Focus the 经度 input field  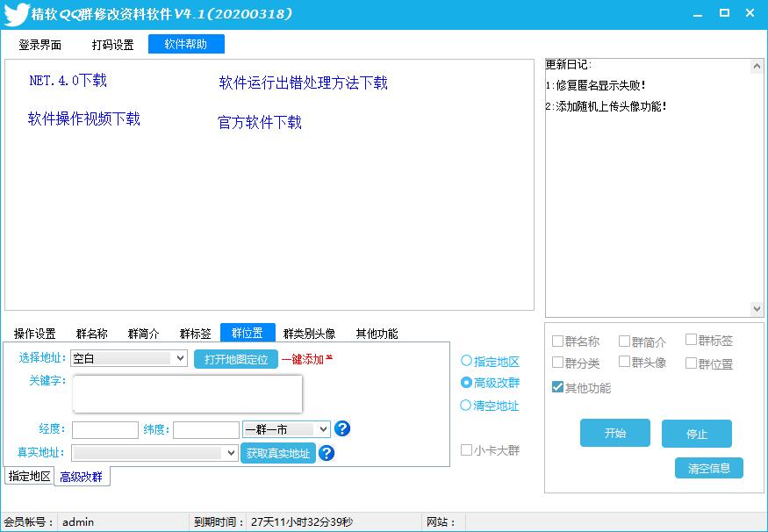[105, 430]
